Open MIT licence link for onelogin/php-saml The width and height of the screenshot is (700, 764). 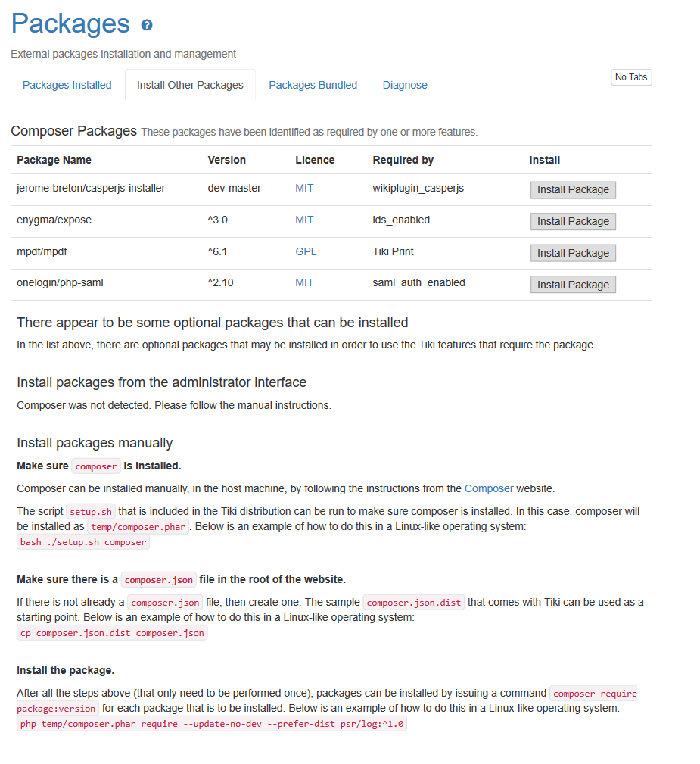(x=304, y=282)
